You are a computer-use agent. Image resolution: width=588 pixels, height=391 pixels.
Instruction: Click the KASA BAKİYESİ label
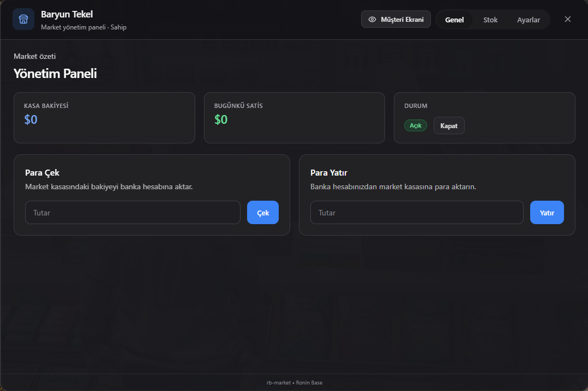[x=46, y=106]
